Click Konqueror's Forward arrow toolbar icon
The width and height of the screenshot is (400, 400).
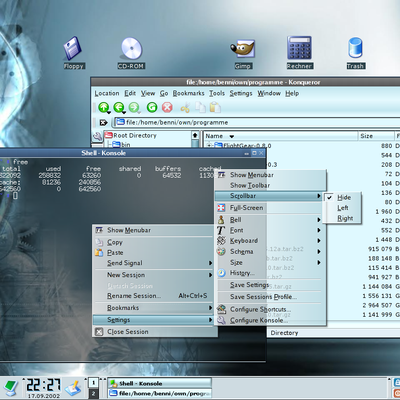[134, 107]
